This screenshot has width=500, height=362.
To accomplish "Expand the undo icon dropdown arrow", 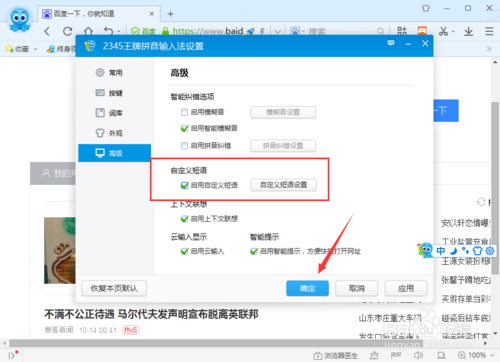I will coord(118,32).
